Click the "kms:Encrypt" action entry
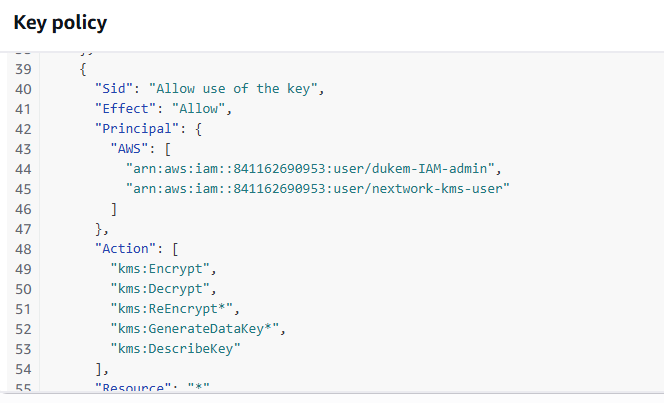The height and width of the screenshot is (403, 664). click(163, 268)
